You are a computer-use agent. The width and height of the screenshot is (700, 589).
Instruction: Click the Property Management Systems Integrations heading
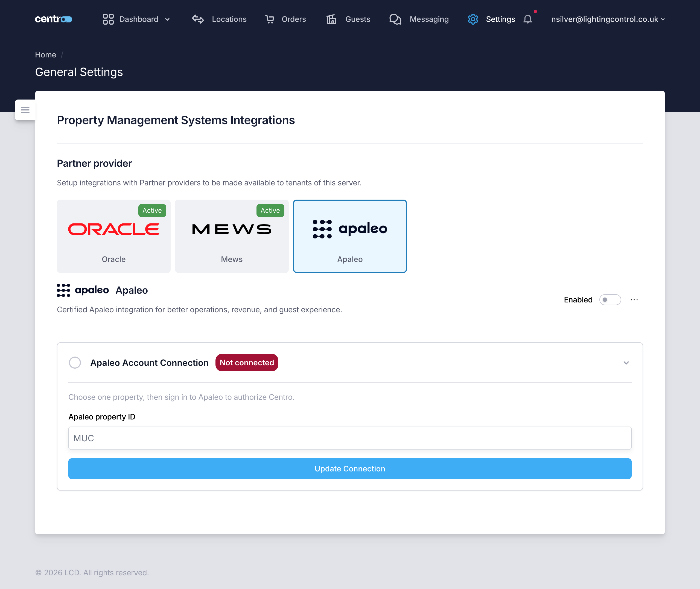176,120
